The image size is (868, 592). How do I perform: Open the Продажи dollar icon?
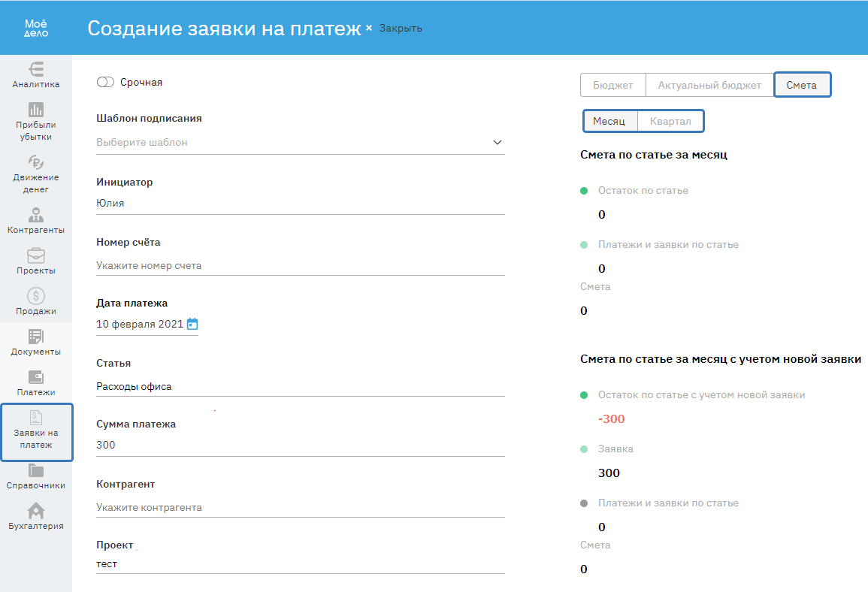(x=35, y=296)
